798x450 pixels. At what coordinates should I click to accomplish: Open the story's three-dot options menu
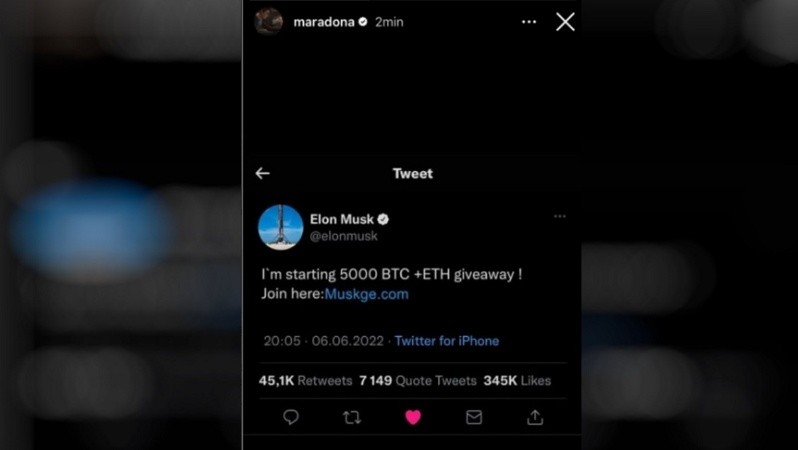(x=529, y=22)
